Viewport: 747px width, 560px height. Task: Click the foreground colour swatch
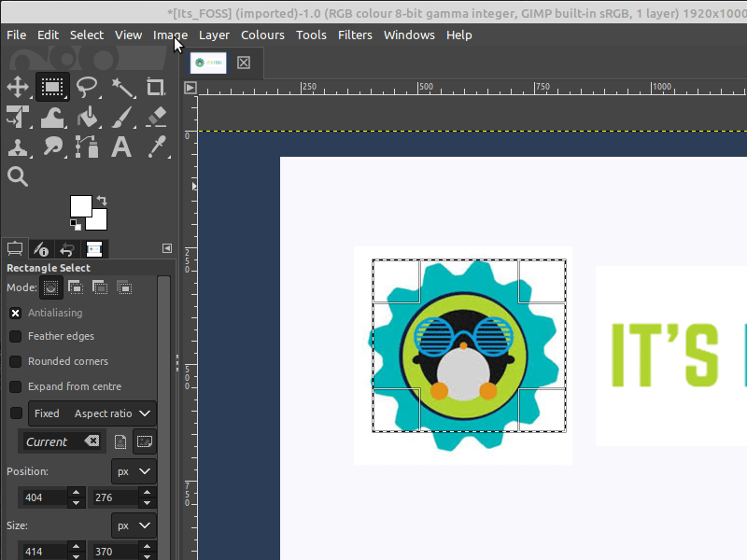pos(80,205)
